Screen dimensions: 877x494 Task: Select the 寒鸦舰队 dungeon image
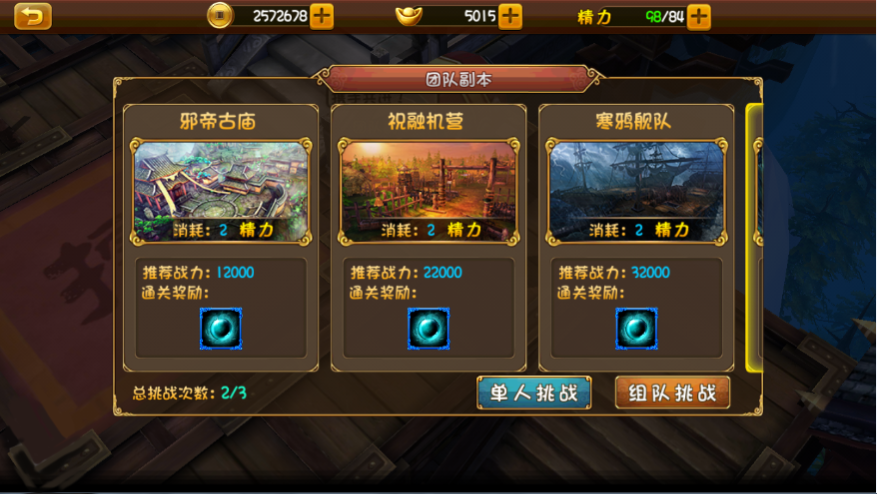(x=636, y=191)
